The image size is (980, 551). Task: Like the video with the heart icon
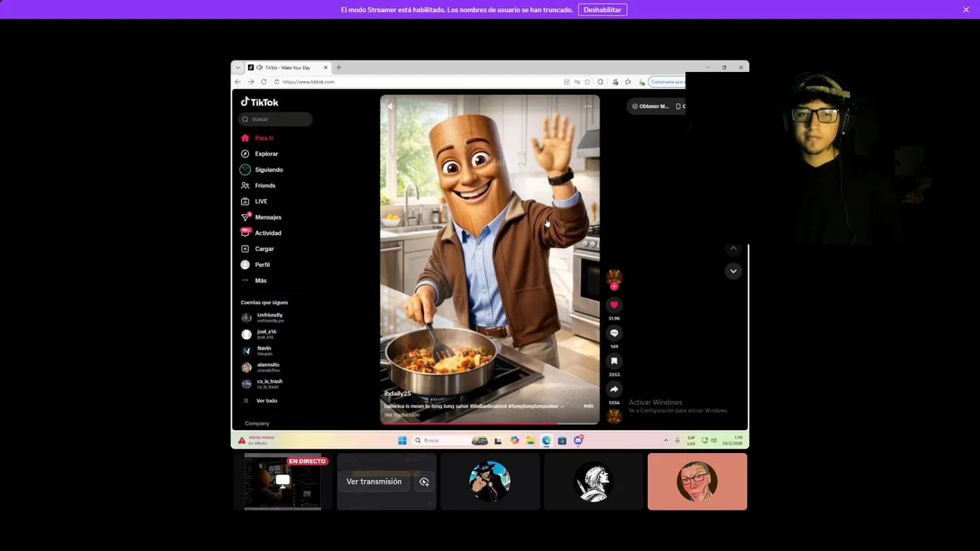click(614, 305)
